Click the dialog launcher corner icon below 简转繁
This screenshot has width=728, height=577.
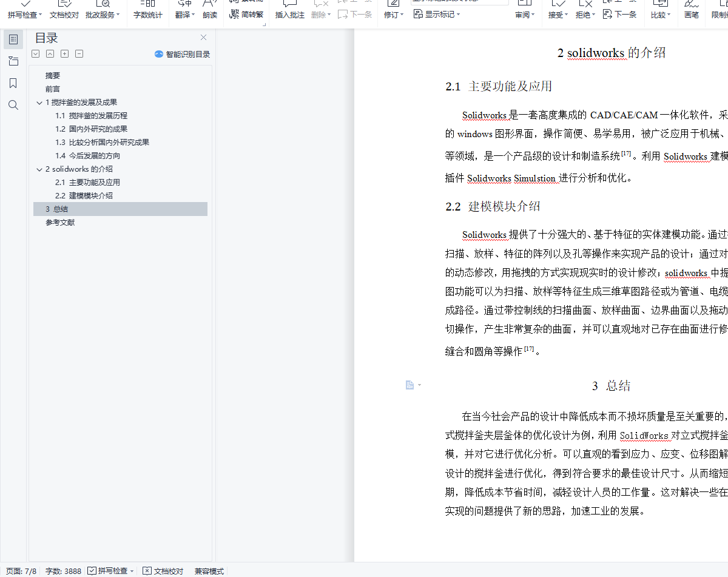tap(263, 24)
